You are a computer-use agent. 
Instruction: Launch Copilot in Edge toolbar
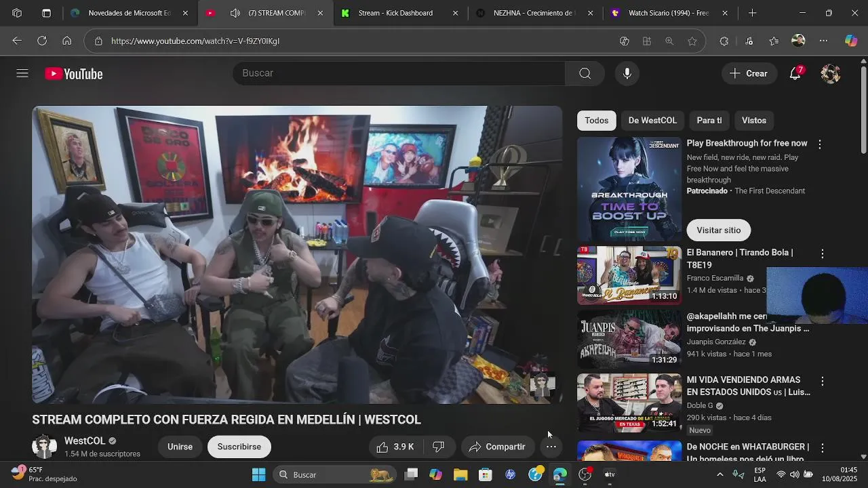pyautogui.click(x=851, y=41)
